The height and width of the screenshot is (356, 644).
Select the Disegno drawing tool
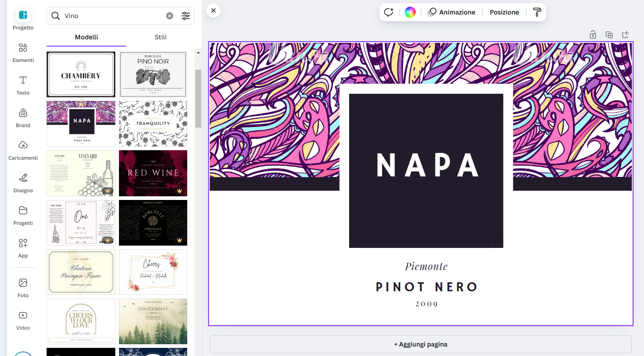tap(23, 183)
